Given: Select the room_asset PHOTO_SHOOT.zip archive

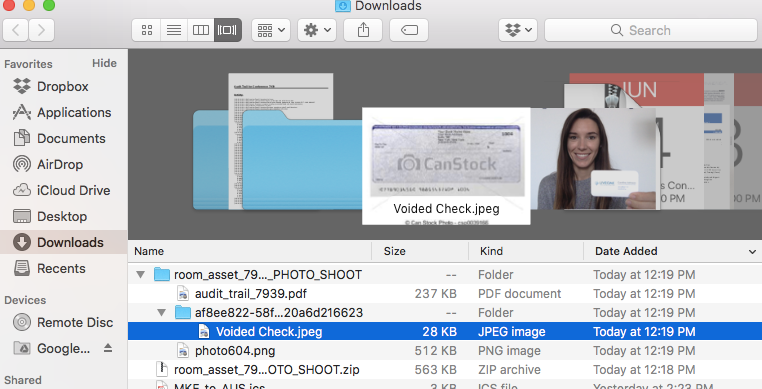Looking at the screenshot, I should (x=445, y=370).
